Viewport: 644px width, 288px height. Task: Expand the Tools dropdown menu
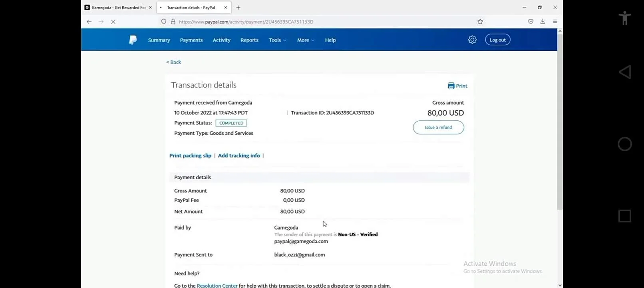pyautogui.click(x=277, y=40)
